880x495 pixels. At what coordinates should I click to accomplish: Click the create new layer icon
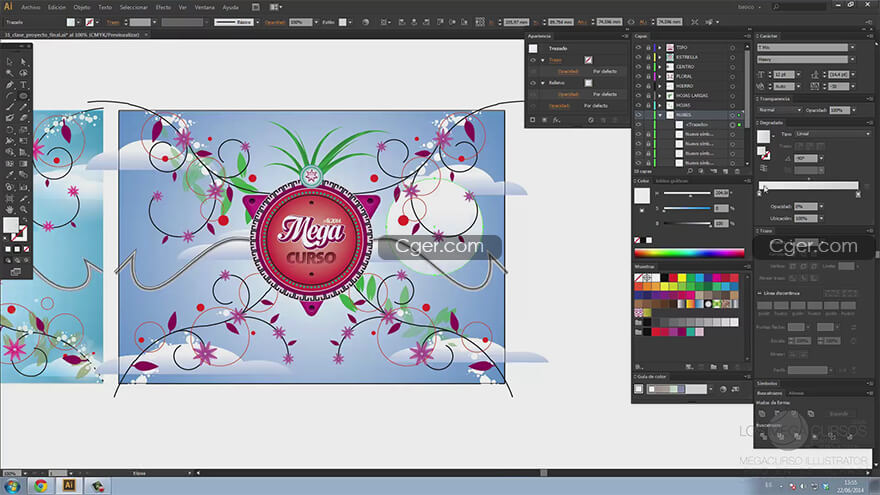click(x=726, y=171)
